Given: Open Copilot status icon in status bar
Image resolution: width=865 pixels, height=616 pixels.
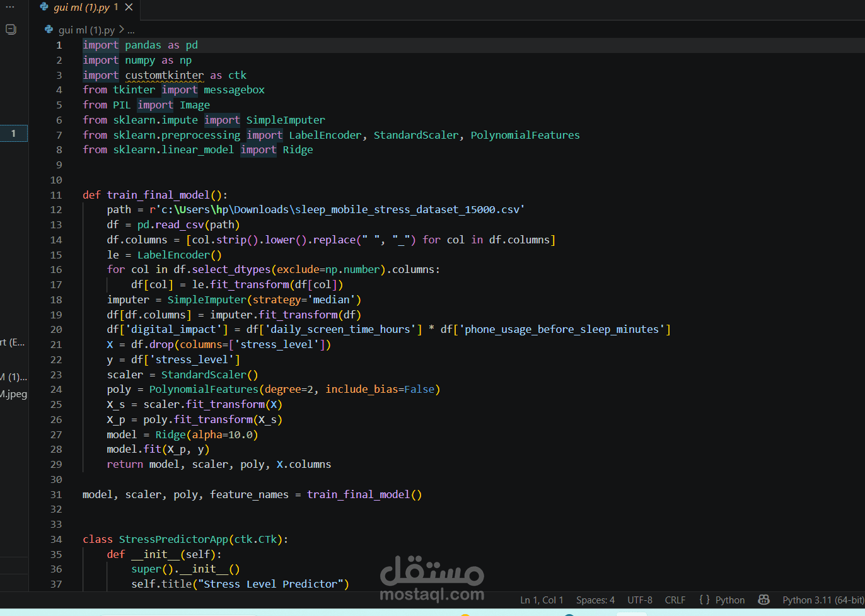Looking at the screenshot, I should [x=763, y=600].
